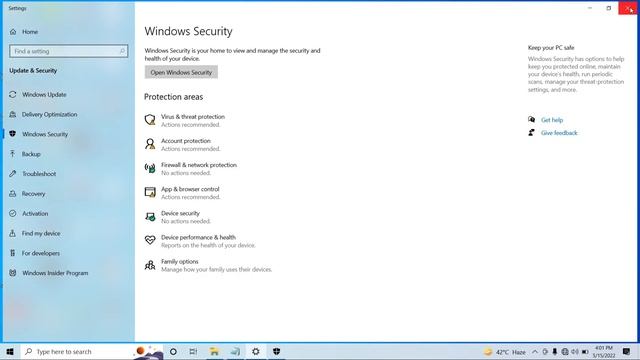Click the Give feedback person icon

coord(531,133)
